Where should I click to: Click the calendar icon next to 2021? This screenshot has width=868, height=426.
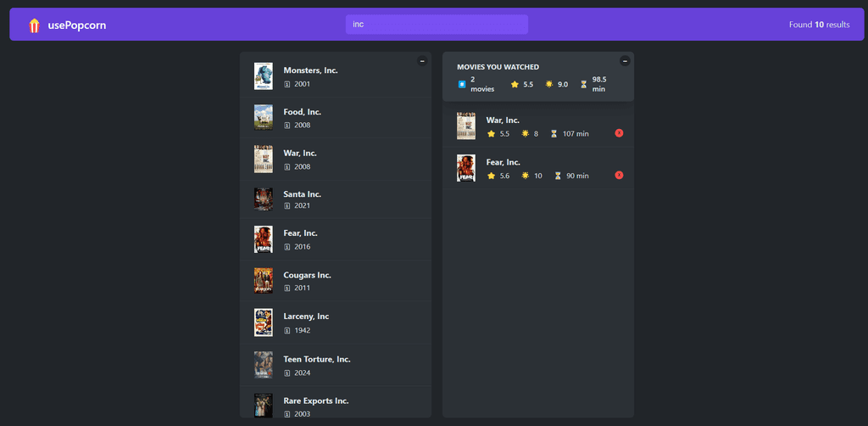pos(287,205)
